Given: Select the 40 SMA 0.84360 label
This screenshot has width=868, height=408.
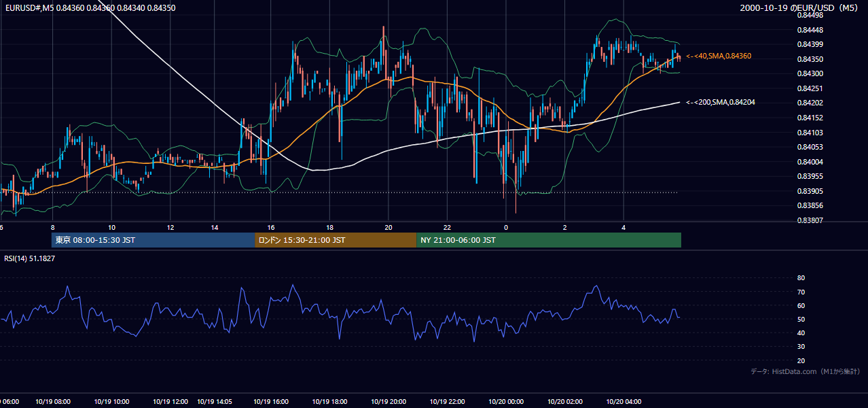Looking at the screenshot, I should click(x=719, y=56).
